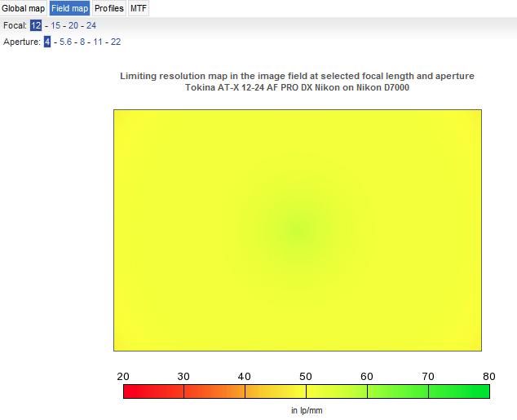
Task: Click the green center of the resolution map
Action: coord(298,230)
